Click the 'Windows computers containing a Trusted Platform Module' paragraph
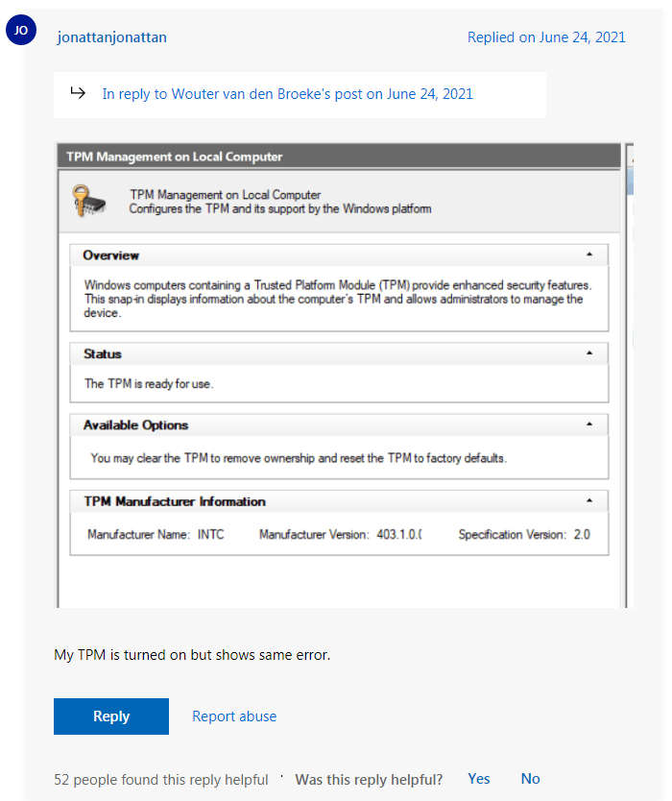This screenshot has width=672, height=801. [x=338, y=299]
